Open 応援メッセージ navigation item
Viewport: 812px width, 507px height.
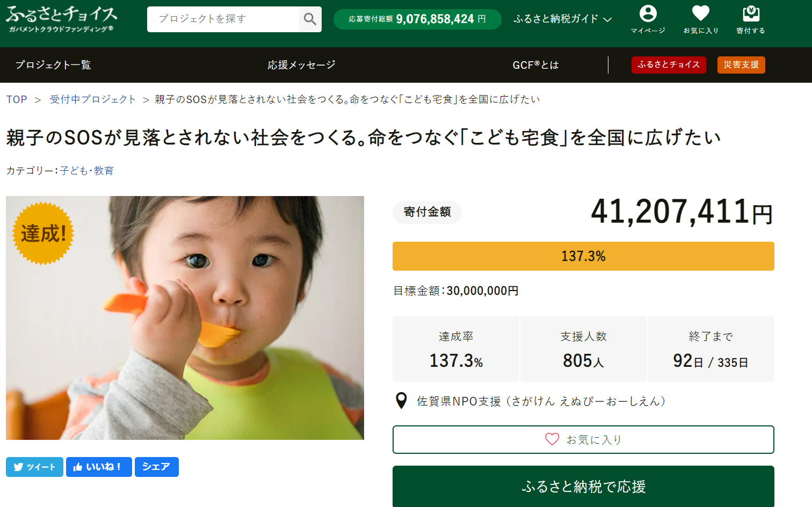(x=301, y=65)
